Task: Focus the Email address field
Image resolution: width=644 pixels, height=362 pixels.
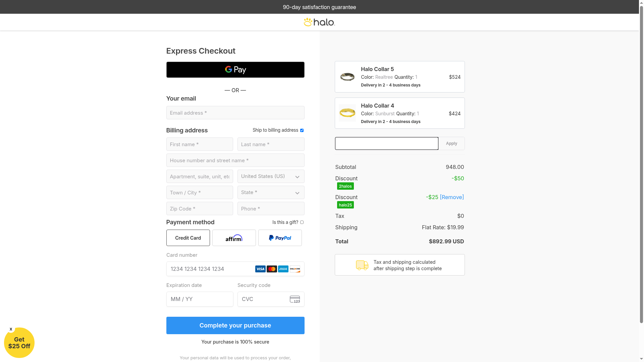Action: click(x=235, y=113)
